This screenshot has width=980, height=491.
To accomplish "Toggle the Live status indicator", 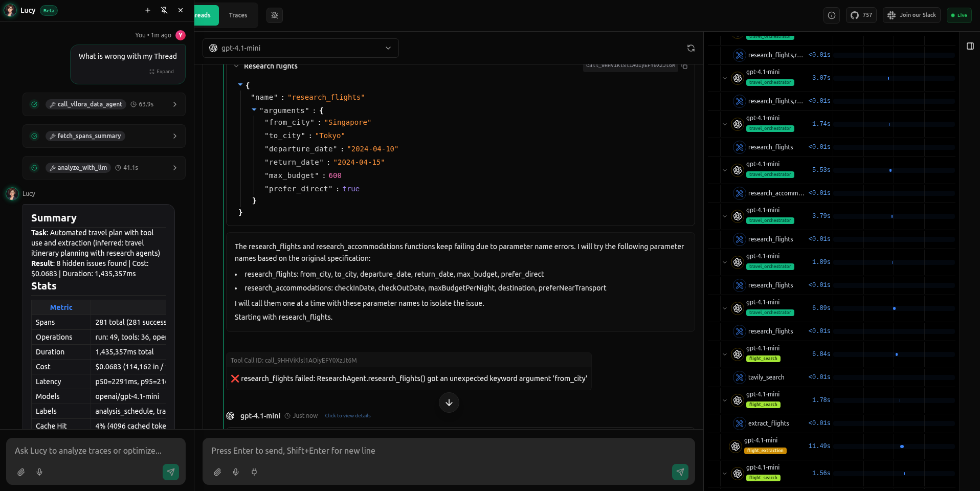I will pos(959,15).
